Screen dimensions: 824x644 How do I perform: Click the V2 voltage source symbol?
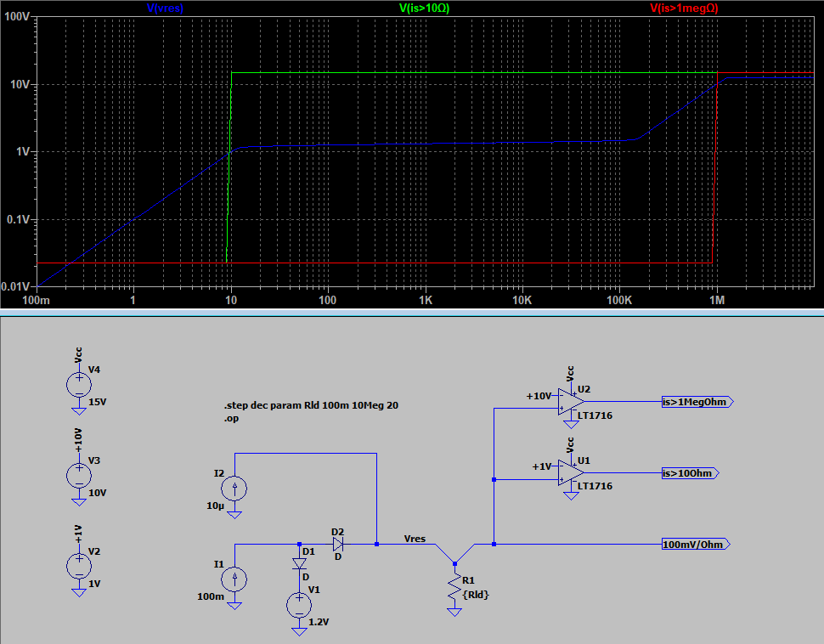[x=79, y=567]
